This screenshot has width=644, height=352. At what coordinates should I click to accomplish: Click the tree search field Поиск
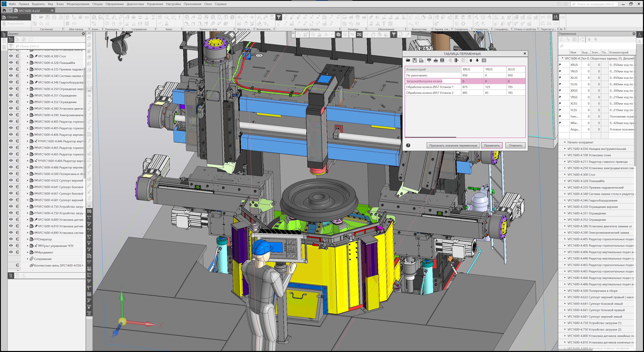[50, 46]
